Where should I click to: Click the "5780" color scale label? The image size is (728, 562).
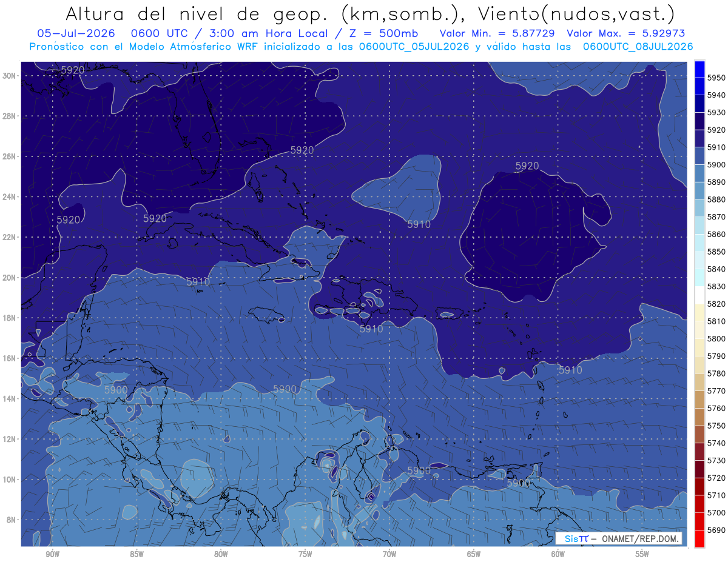tap(716, 373)
